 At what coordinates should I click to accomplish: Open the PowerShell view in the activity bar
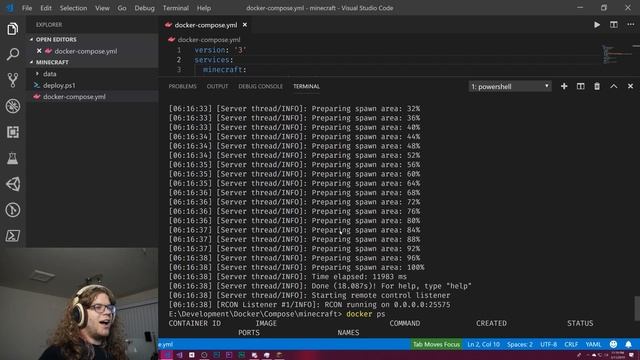[13, 236]
